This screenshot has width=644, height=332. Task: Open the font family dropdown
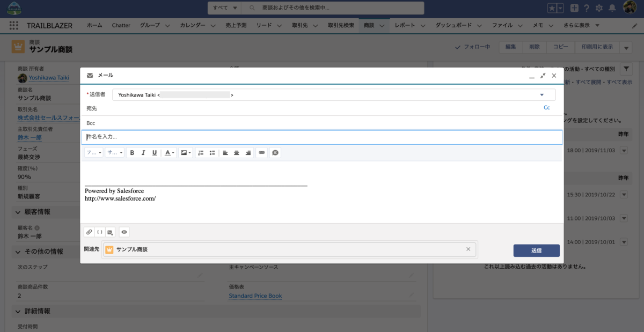click(94, 153)
